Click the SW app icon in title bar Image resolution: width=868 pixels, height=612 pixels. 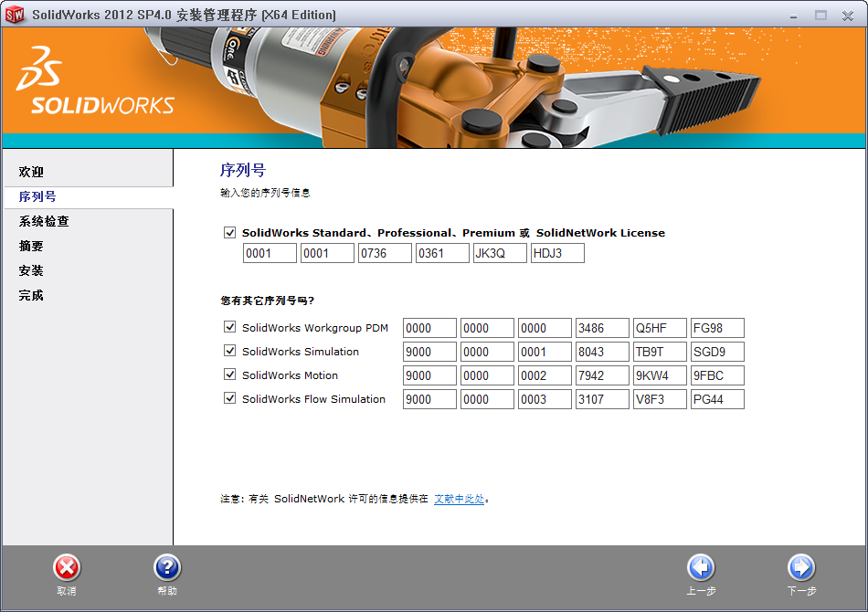pos(15,15)
